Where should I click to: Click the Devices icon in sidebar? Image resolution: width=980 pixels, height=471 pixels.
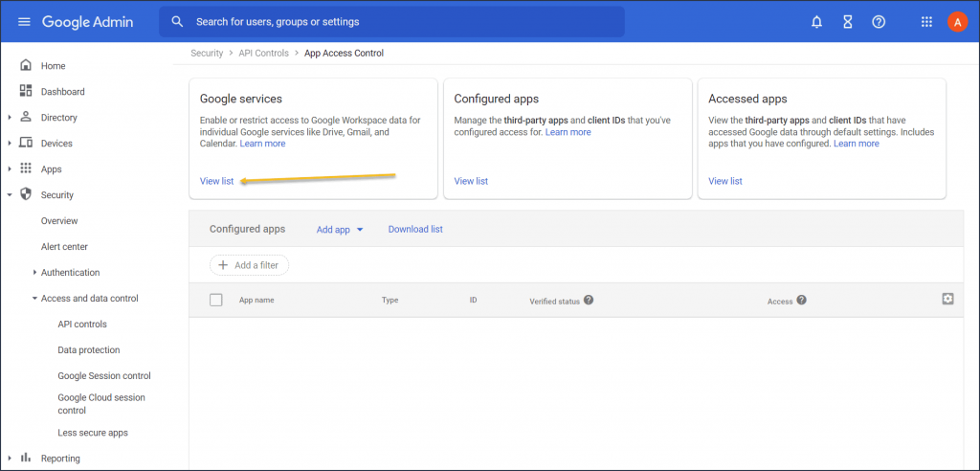coord(26,143)
